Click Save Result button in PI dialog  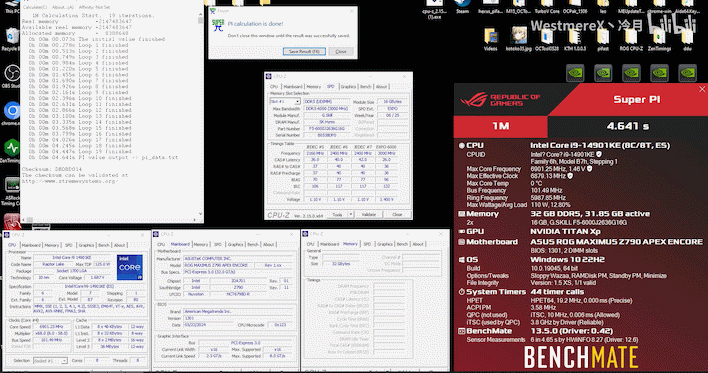(x=304, y=51)
